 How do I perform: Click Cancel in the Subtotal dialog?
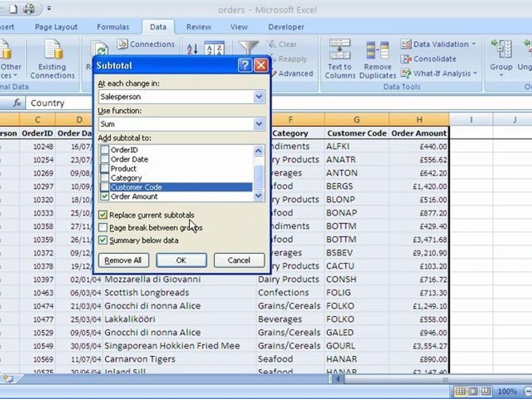point(239,260)
